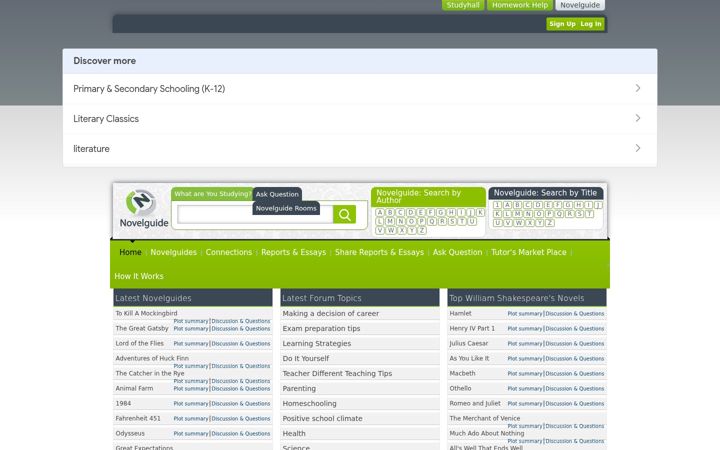Click the As You Like It title
Viewport: 720px width, 450px height.
pos(469,358)
